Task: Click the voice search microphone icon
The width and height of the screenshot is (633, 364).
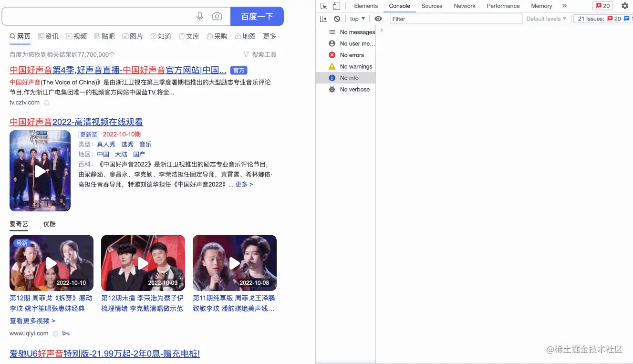Action: (x=200, y=16)
